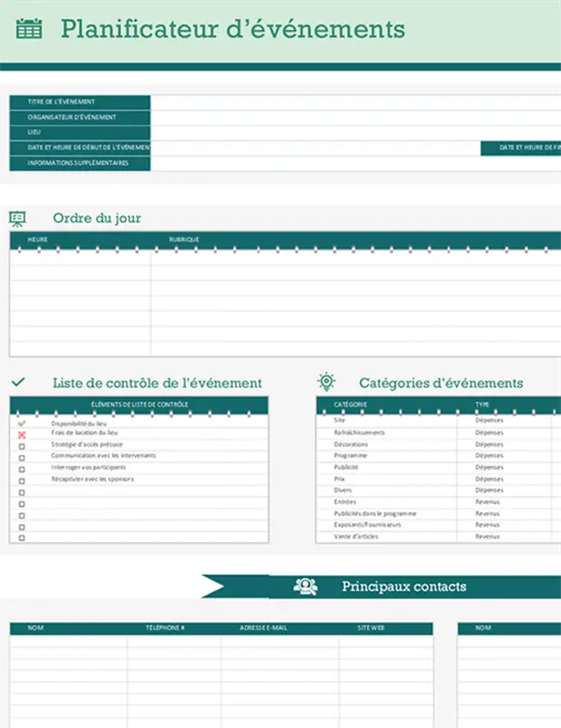Check the box for Récapituler avec les sponsors
This screenshot has height=728, width=561.
[21, 481]
